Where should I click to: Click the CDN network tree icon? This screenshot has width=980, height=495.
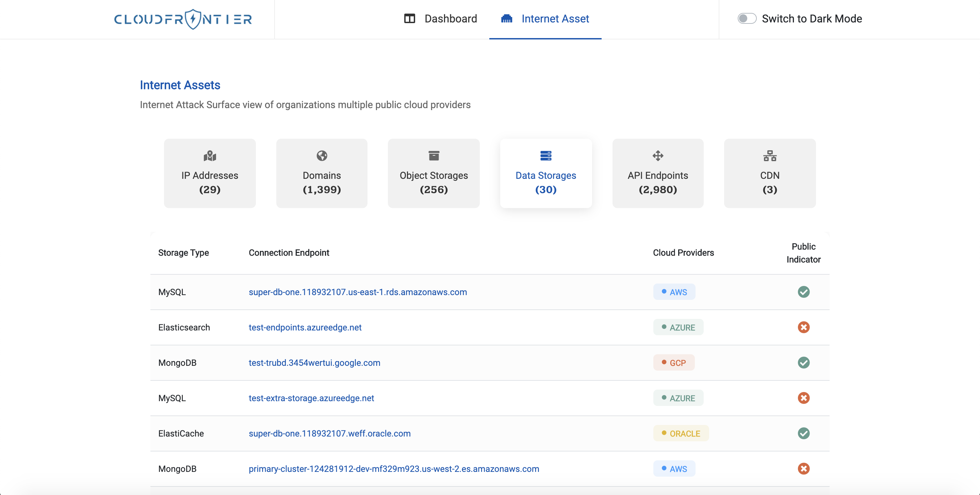click(769, 156)
